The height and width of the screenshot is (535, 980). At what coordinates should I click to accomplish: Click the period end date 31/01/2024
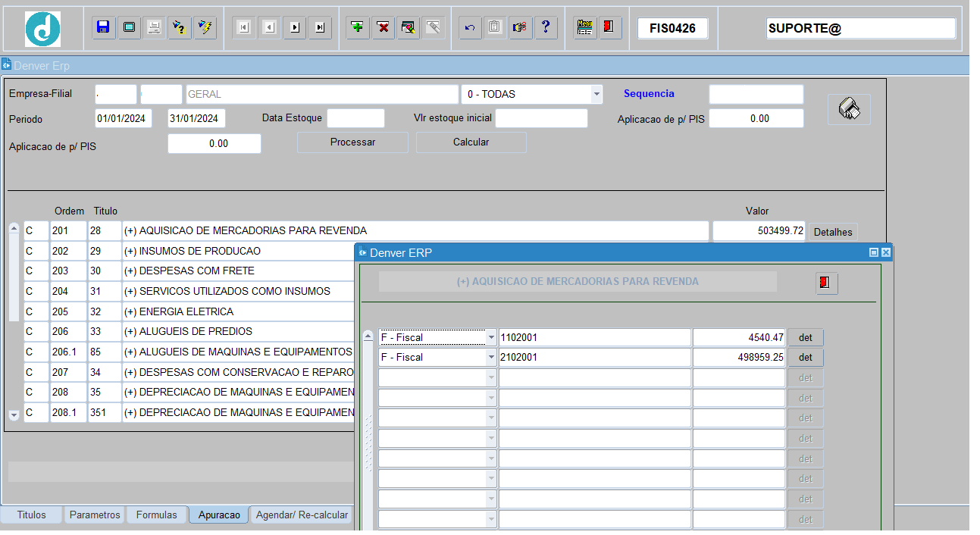196,118
